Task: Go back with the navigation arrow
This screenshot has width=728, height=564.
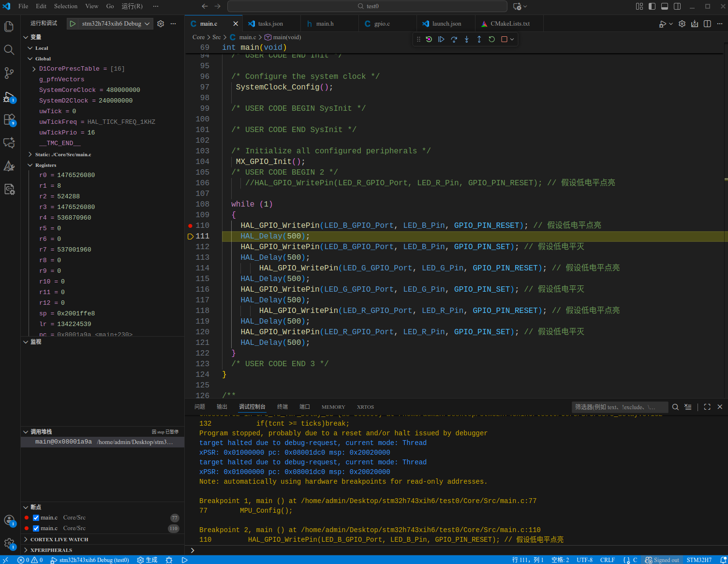Action: [205, 6]
